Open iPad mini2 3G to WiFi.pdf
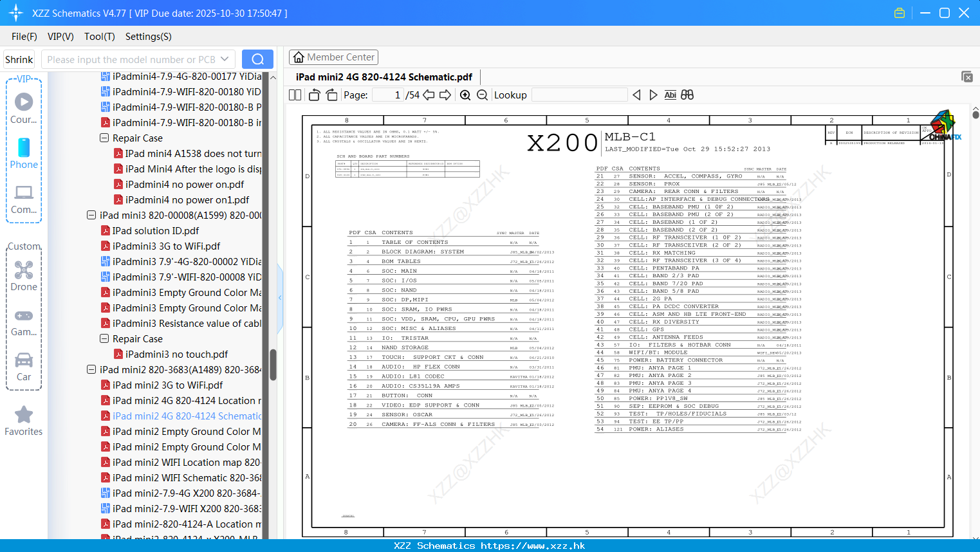 point(162,385)
